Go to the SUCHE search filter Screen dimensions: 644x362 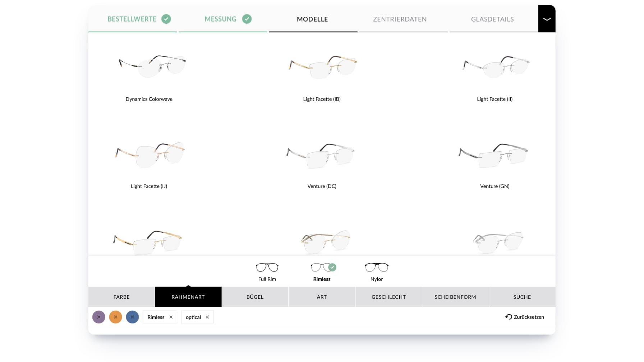[x=522, y=297]
